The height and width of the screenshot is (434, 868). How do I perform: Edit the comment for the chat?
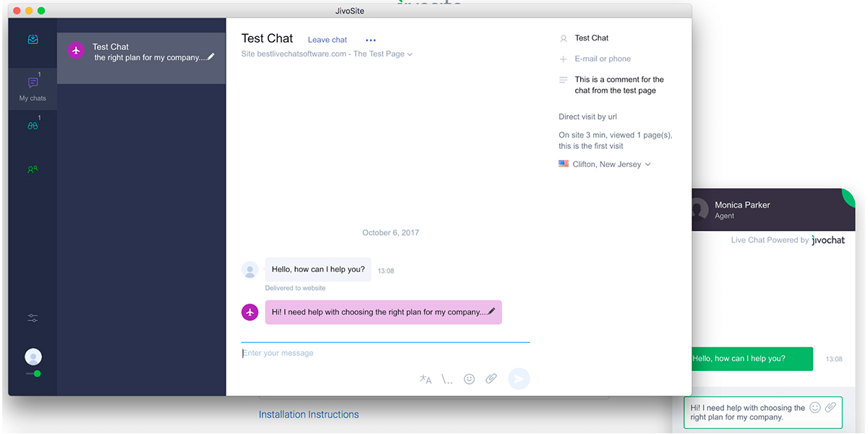pyautogui.click(x=619, y=85)
